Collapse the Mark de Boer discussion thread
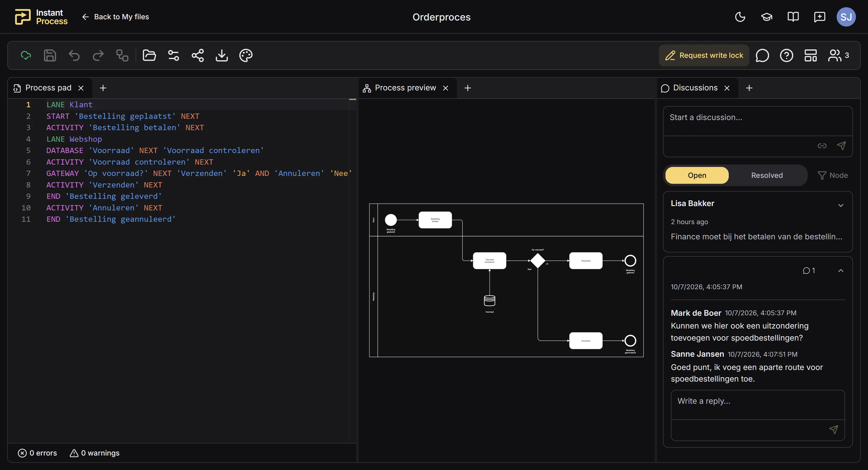Screen dimensions: 868x470 click(x=841, y=271)
